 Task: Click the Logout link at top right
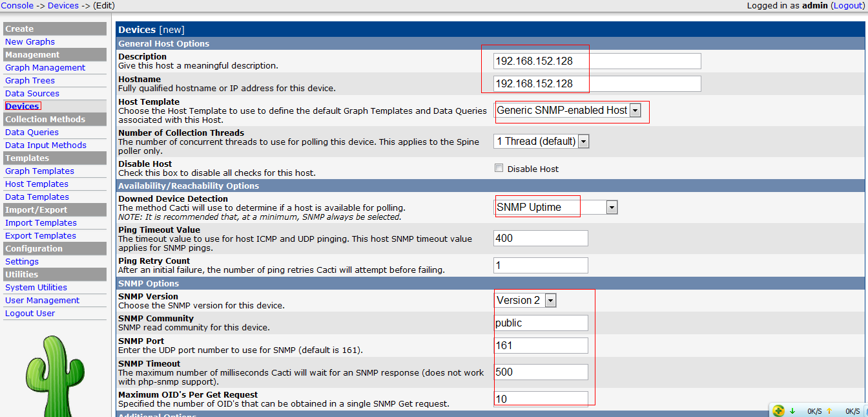(848, 5)
